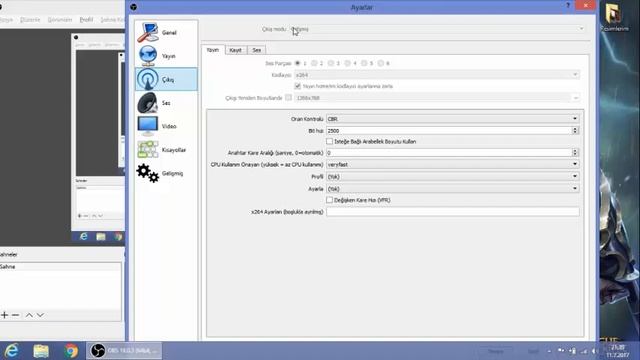The image size is (640, 360).
Task: Open File Explorer from the taskbar
Action: (x=41, y=351)
